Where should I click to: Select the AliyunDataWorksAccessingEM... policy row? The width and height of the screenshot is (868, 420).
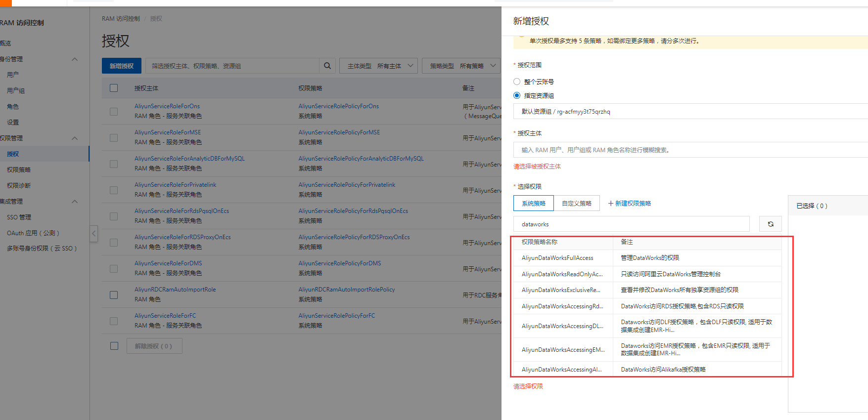[647, 350]
